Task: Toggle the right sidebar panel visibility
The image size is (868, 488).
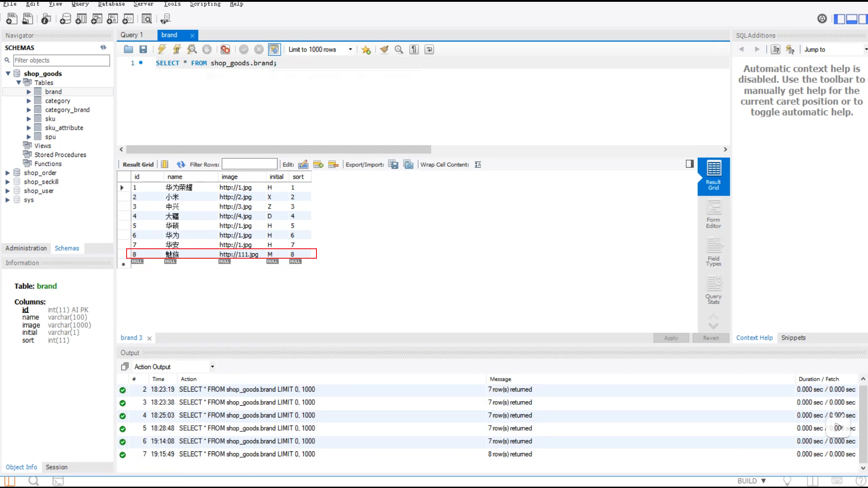Action: [863, 19]
